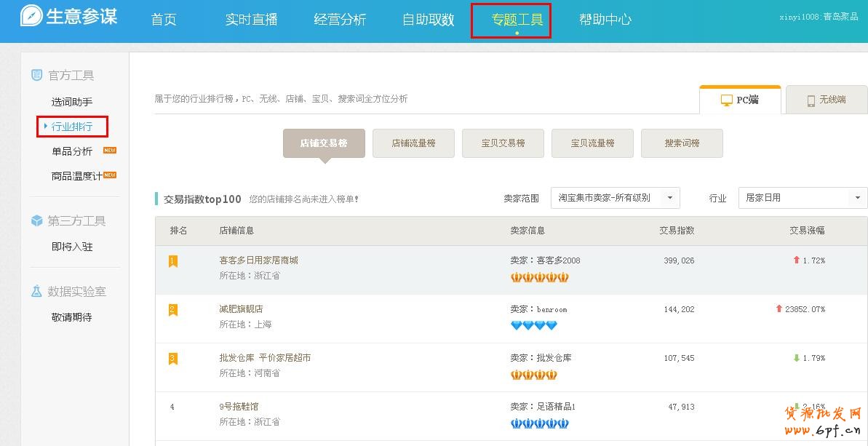Click the rank 1 orange badge

tap(173, 260)
